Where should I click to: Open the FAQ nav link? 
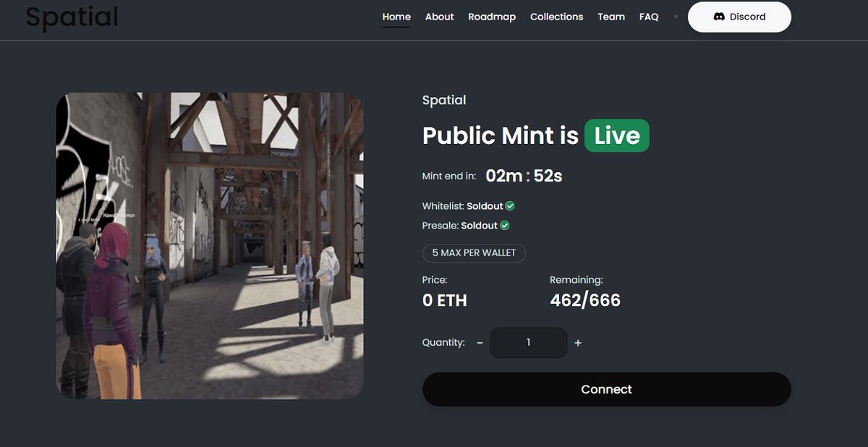(x=649, y=17)
